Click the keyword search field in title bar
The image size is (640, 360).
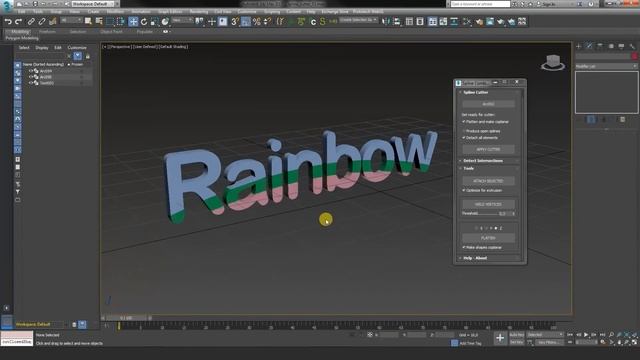tap(480, 4)
